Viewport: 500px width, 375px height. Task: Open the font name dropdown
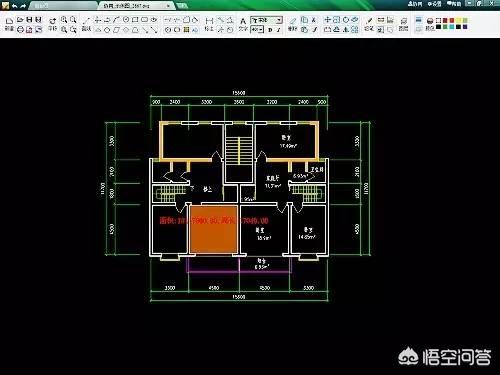pos(267,20)
